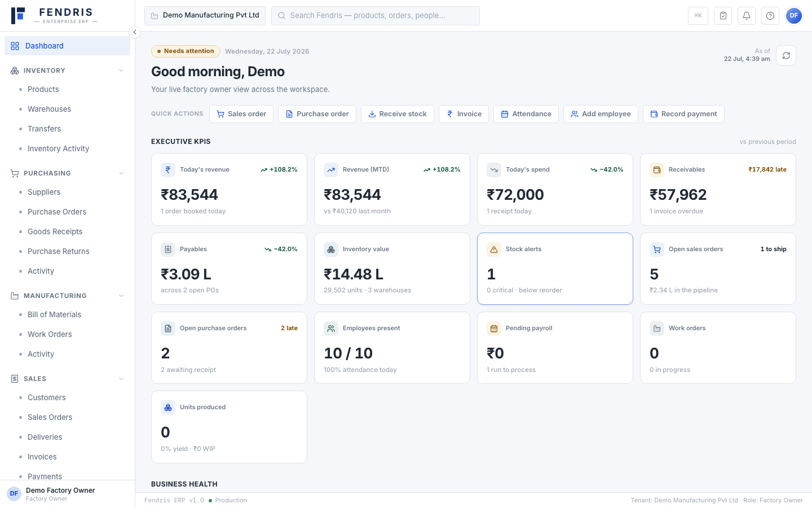Open the Demo Manufacturing Pvt Ltd tenant switcher
Image resolution: width=812 pixels, height=508 pixels.
click(x=205, y=16)
